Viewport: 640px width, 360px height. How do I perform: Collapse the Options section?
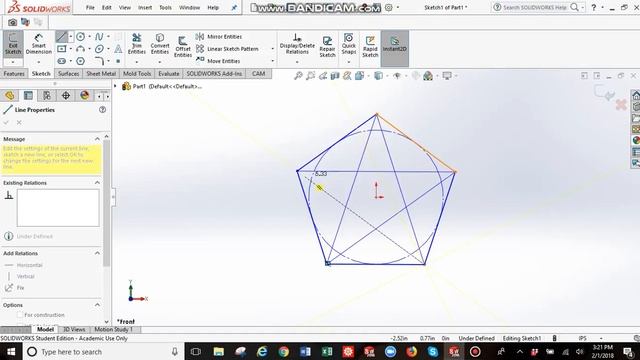point(97,305)
